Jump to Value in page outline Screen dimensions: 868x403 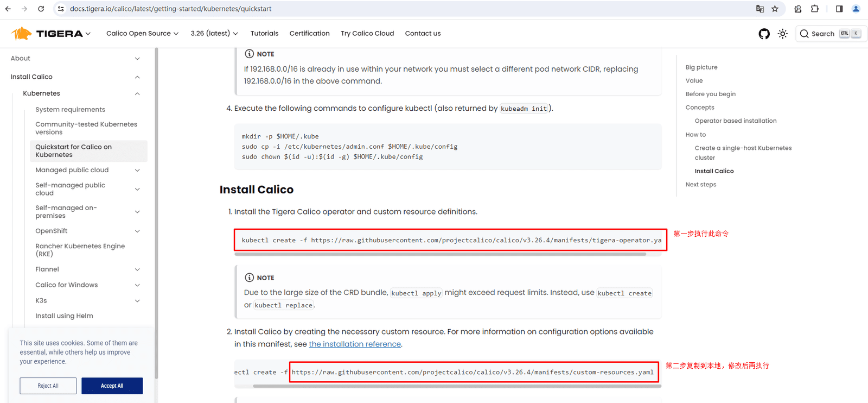coord(694,81)
